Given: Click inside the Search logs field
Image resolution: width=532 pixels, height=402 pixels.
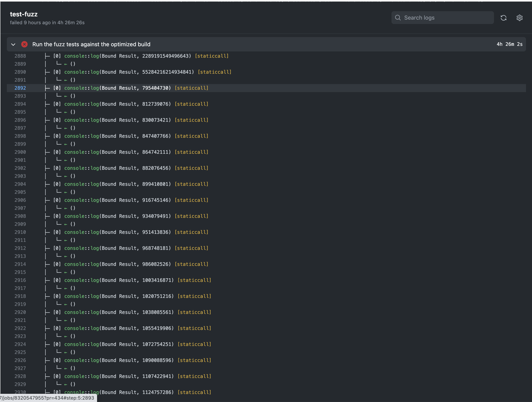Looking at the screenshot, I should tap(443, 17).
